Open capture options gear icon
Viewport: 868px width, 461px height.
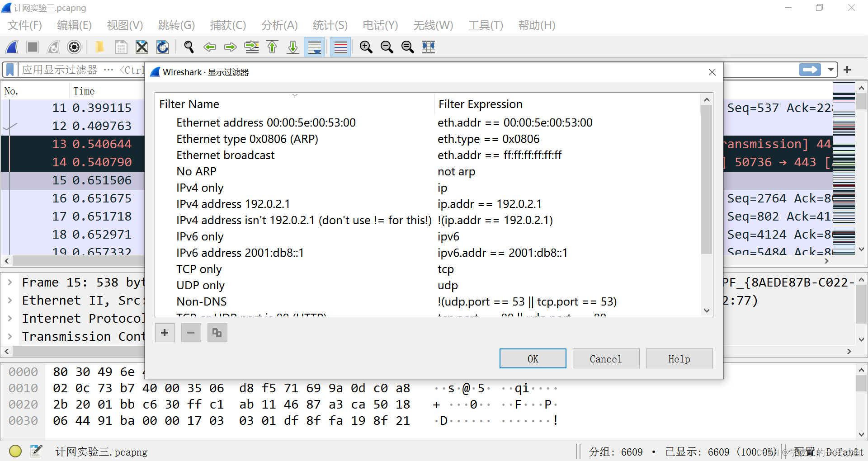[x=74, y=47]
